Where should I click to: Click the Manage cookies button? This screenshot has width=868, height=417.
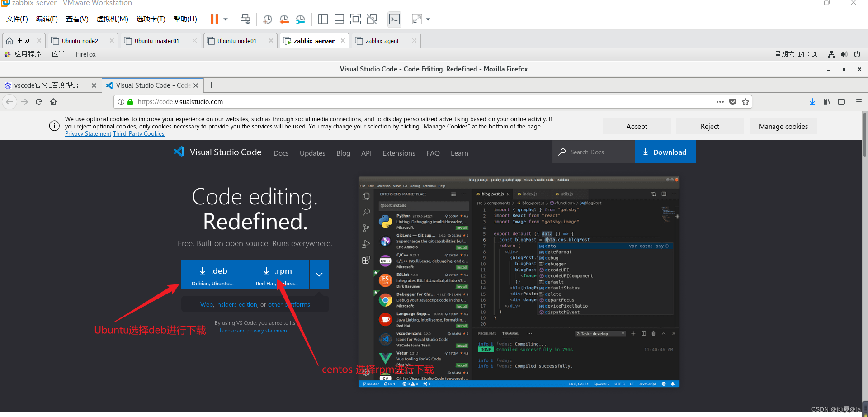point(783,126)
